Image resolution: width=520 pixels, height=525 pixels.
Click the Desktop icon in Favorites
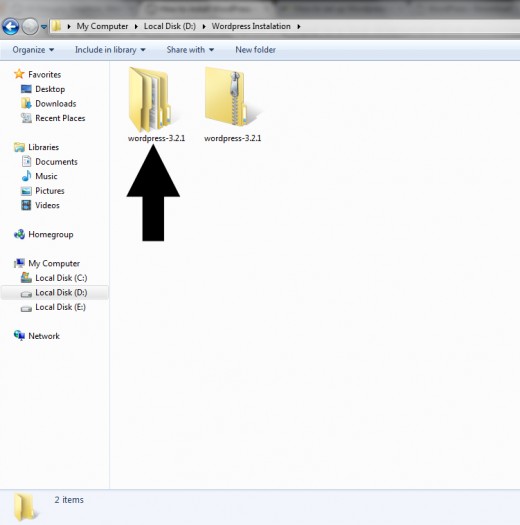(x=26, y=89)
